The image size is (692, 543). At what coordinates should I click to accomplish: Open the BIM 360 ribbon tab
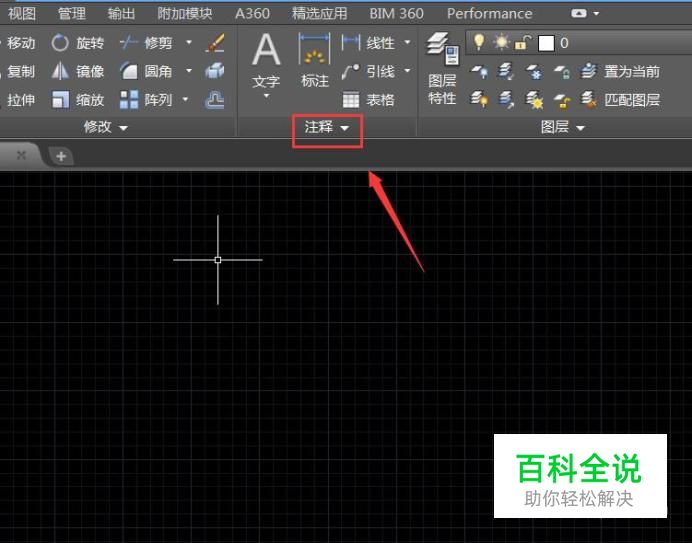396,14
